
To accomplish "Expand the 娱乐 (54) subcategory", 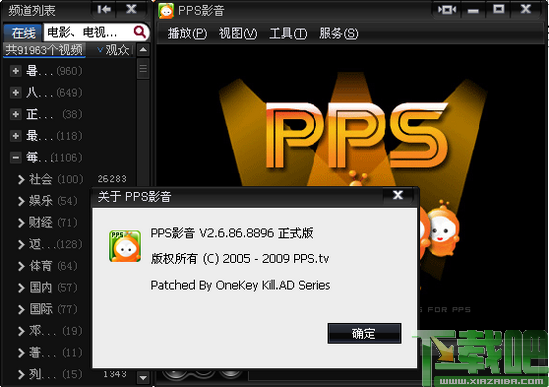I will point(21,201).
